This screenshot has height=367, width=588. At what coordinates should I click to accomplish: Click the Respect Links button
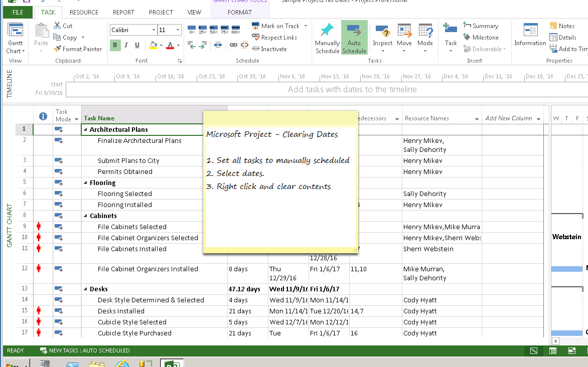click(274, 38)
